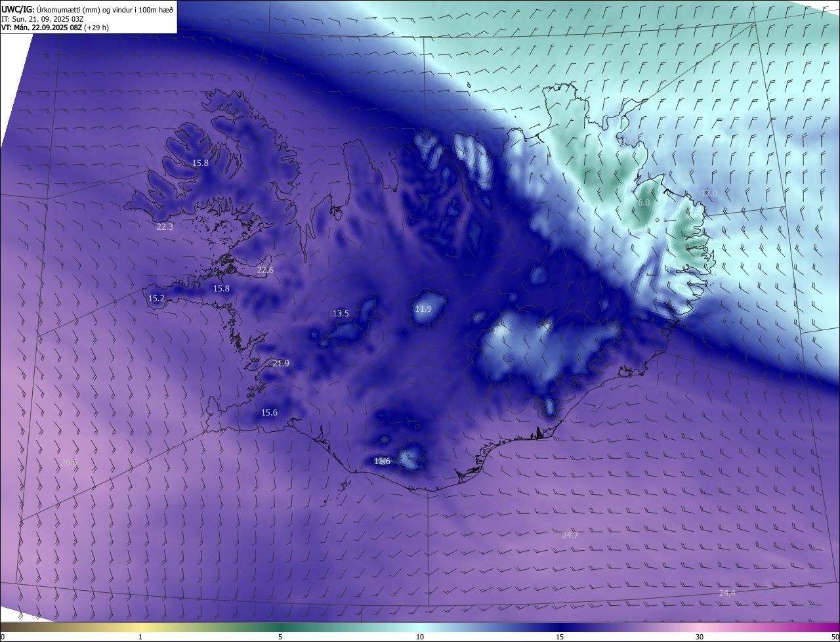Click the colour scale tick labelled 15
Image resolution: width=840 pixels, height=642 pixels.
560,637
